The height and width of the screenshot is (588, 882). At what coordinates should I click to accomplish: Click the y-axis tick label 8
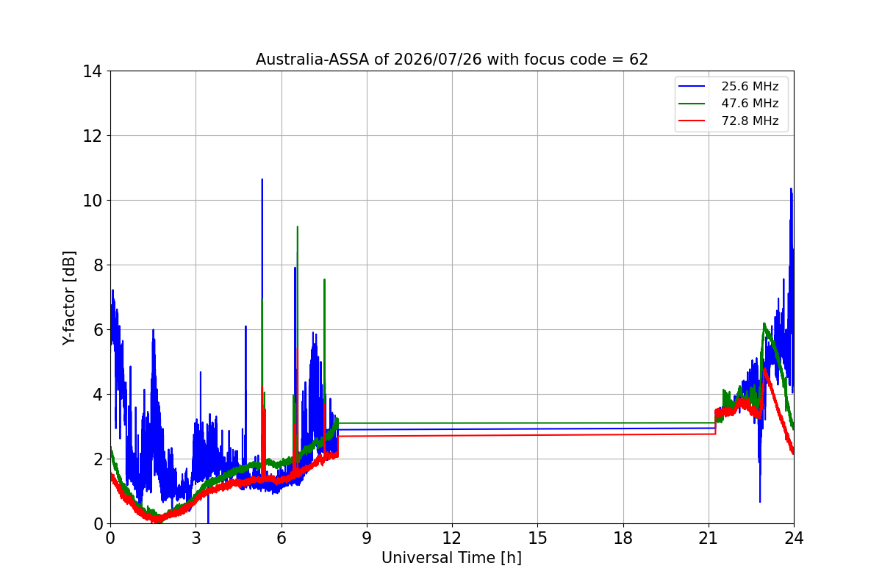point(97,265)
